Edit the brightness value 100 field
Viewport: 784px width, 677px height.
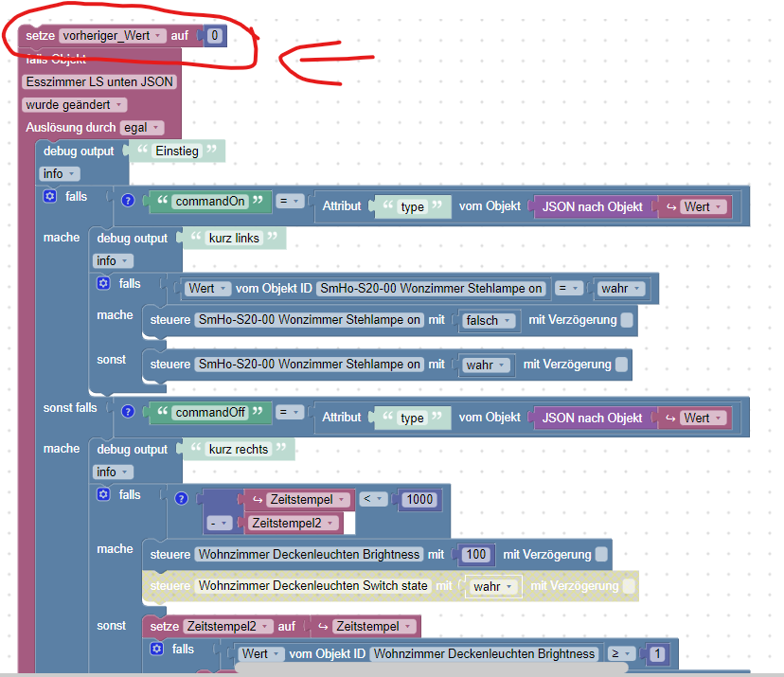click(475, 554)
